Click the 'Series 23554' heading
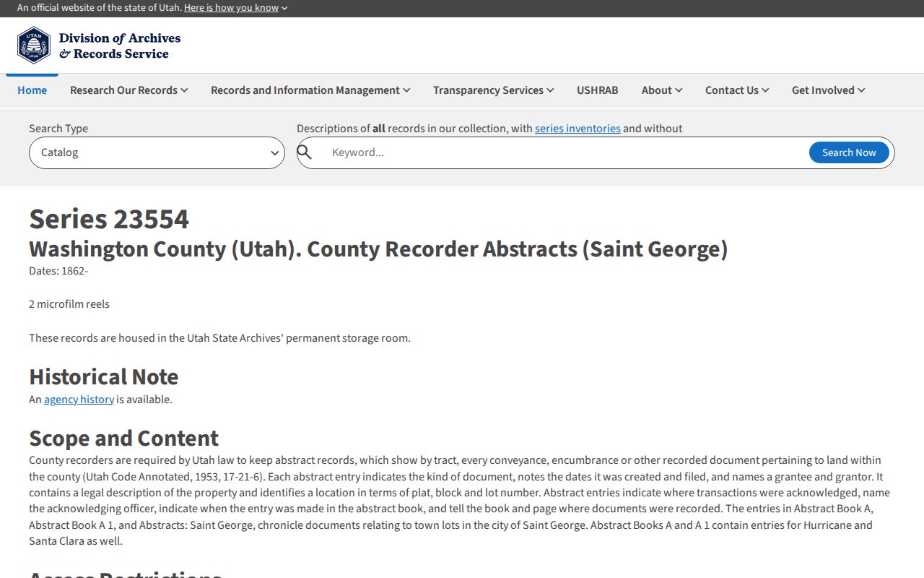Screen dimensions: 924x578 coord(109,219)
